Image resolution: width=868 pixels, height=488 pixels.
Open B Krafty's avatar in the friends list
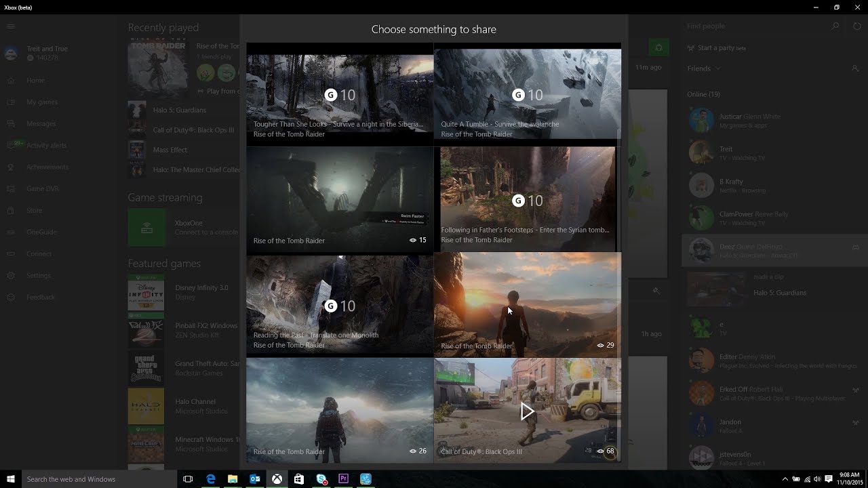(x=701, y=186)
